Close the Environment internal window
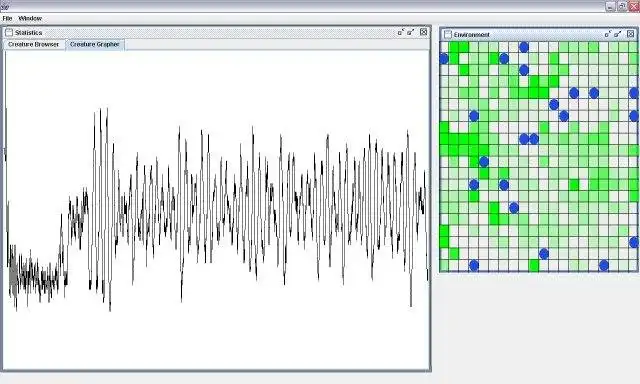640x384 pixels. pyautogui.click(x=631, y=34)
